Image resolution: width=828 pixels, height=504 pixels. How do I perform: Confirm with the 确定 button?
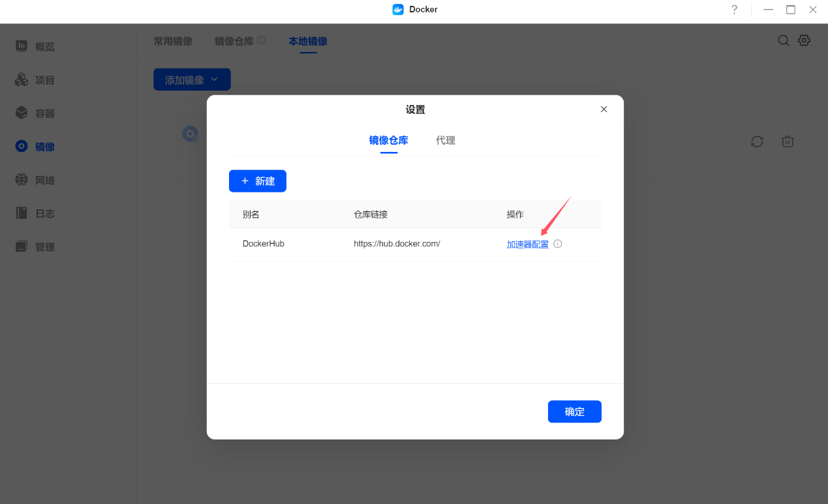(575, 411)
